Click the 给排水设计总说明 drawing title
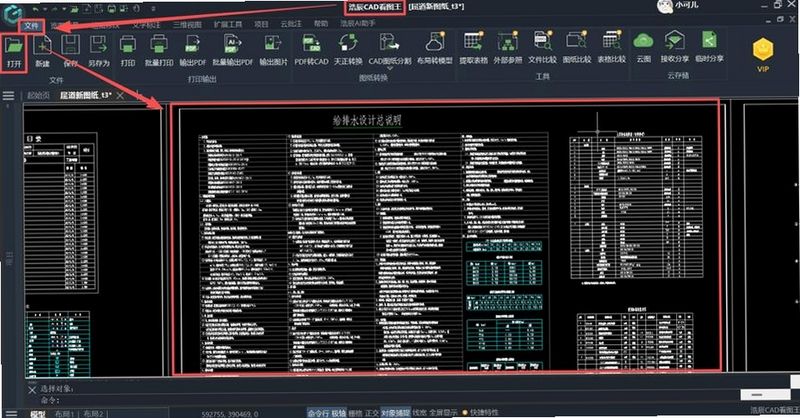Image resolution: width=800 pixels, height=418 pixels. (x=367, y=120)
